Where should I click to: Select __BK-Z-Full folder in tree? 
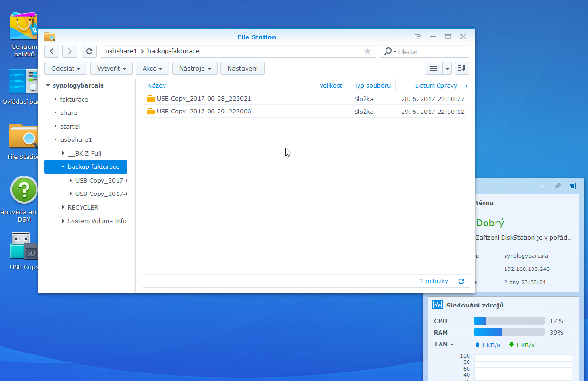pos(84,154)
